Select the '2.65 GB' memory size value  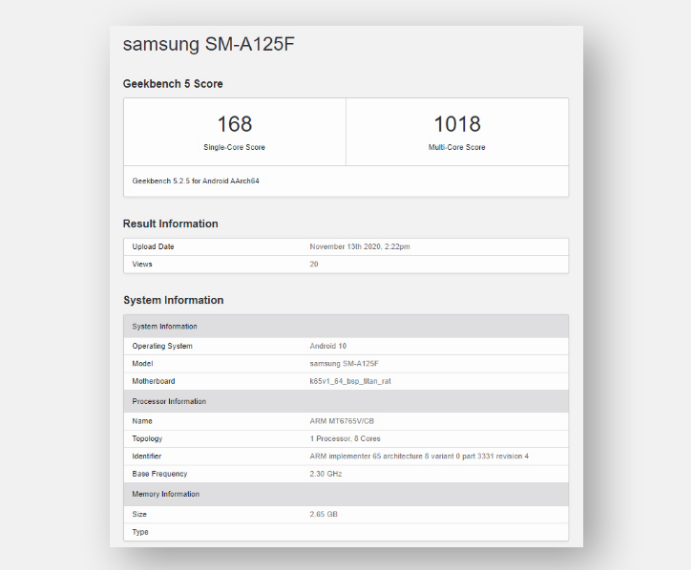323,514
